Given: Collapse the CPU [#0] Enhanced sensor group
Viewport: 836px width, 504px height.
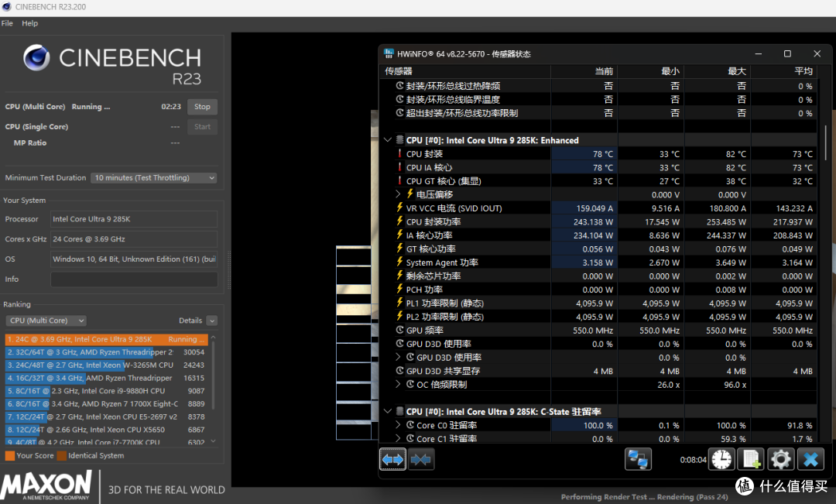Looking at the screenshot, I should (388, 139).
